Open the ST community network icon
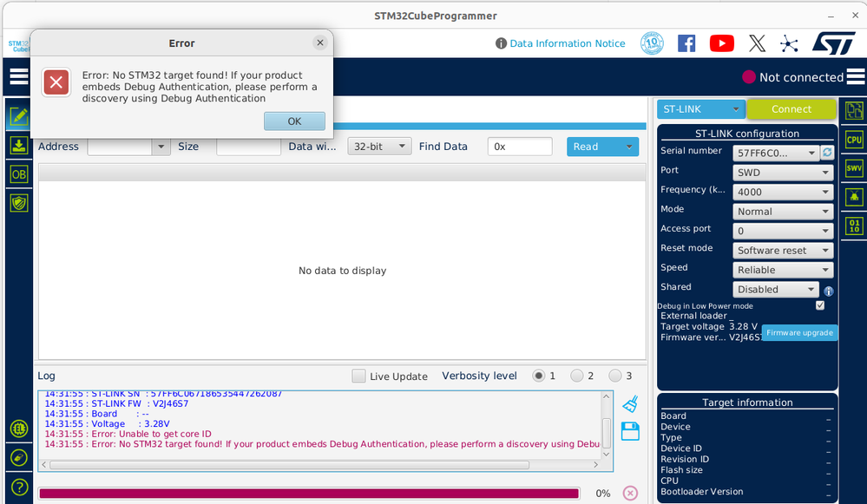867x504 pixels. [x=789, y=43]
